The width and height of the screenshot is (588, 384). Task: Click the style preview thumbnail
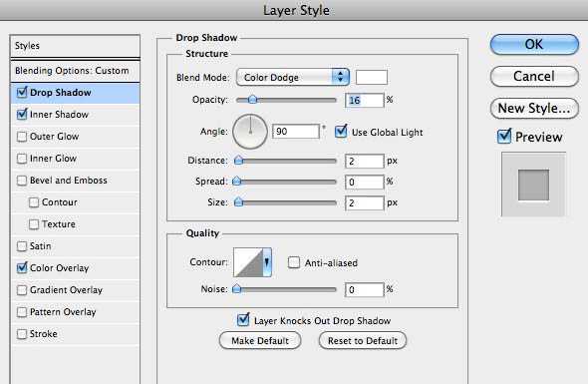[533, 185]
